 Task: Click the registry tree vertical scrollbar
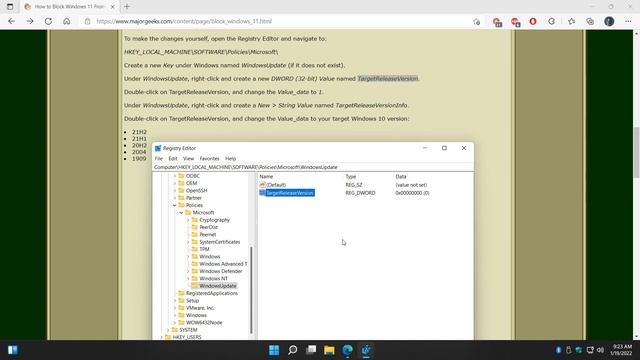[x=251, y=290]
